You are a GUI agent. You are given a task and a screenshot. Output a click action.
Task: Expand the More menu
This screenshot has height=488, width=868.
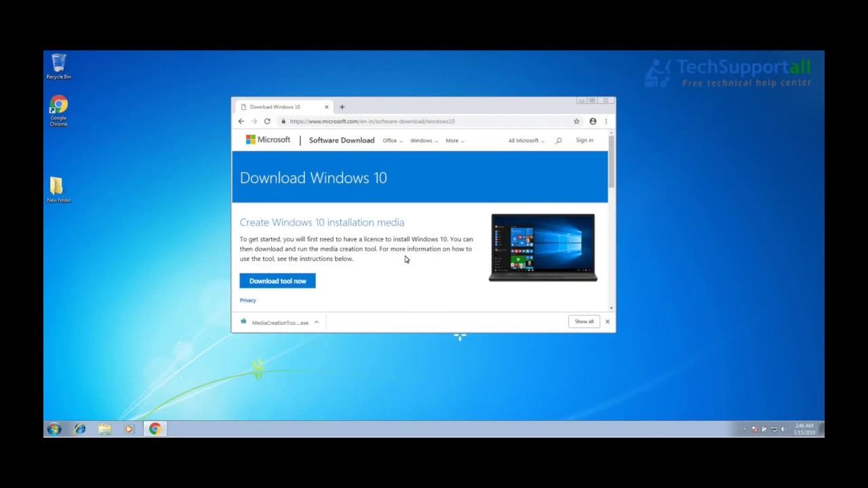coord(455,140)
